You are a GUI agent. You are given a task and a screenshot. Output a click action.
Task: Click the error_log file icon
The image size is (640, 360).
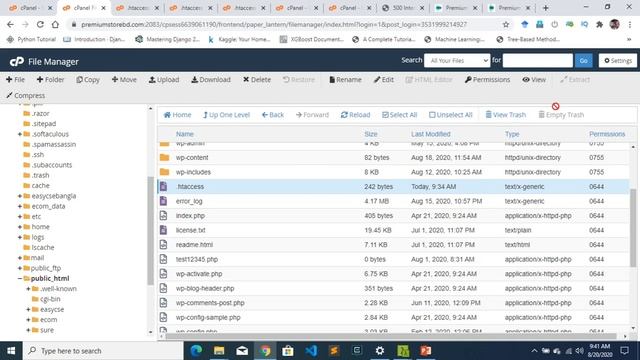tap(163, 201)
